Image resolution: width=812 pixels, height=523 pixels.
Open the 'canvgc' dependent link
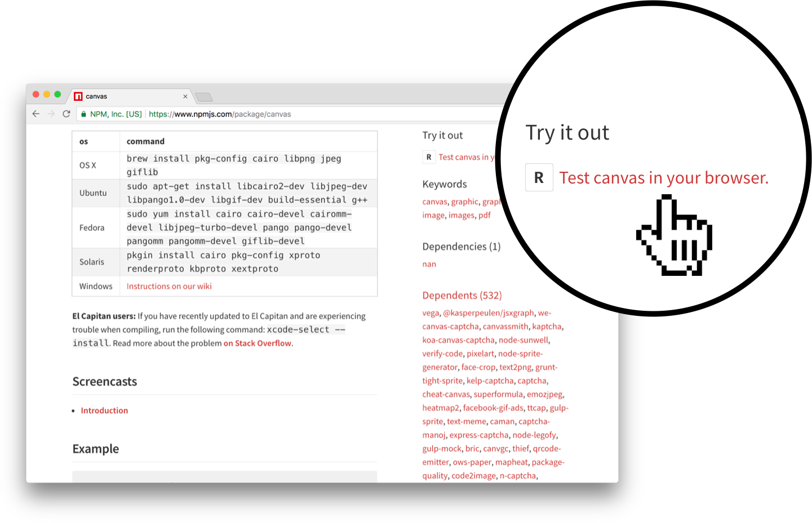click(495, 448)
